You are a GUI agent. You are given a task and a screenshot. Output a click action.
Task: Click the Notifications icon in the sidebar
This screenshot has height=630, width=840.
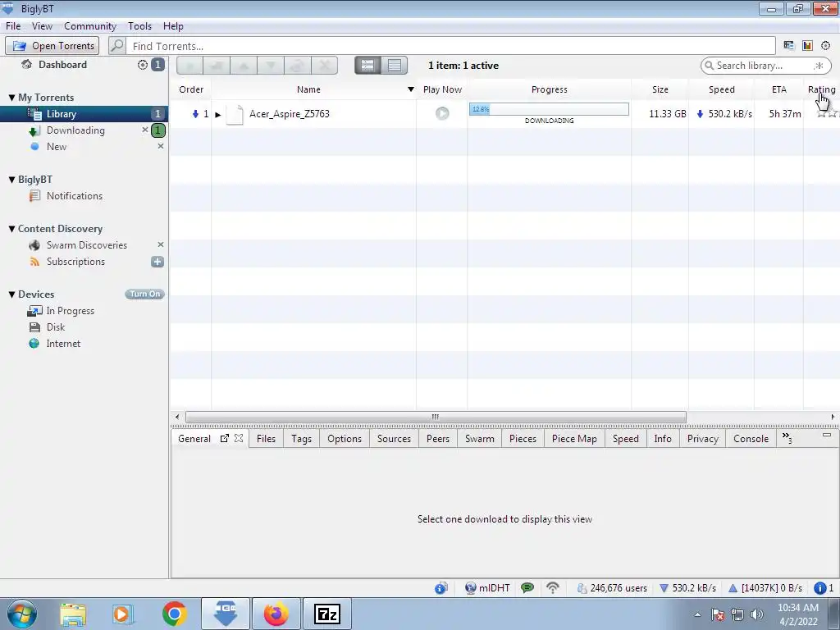[34, 196]
